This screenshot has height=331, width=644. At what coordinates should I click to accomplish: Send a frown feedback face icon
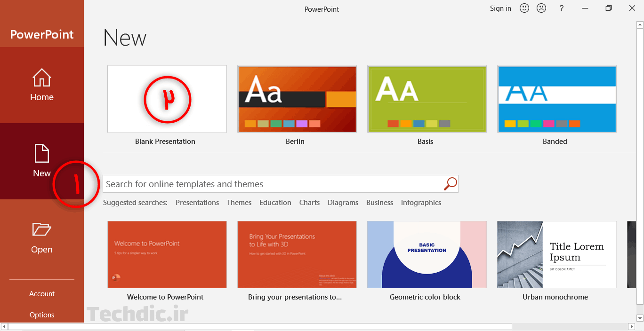point(541,8)
